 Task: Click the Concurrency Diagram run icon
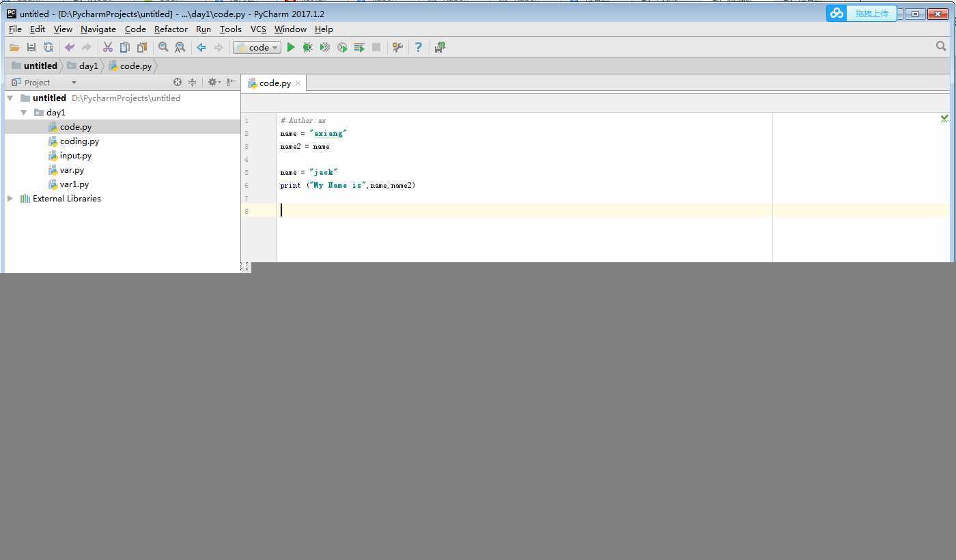[359, 47]
